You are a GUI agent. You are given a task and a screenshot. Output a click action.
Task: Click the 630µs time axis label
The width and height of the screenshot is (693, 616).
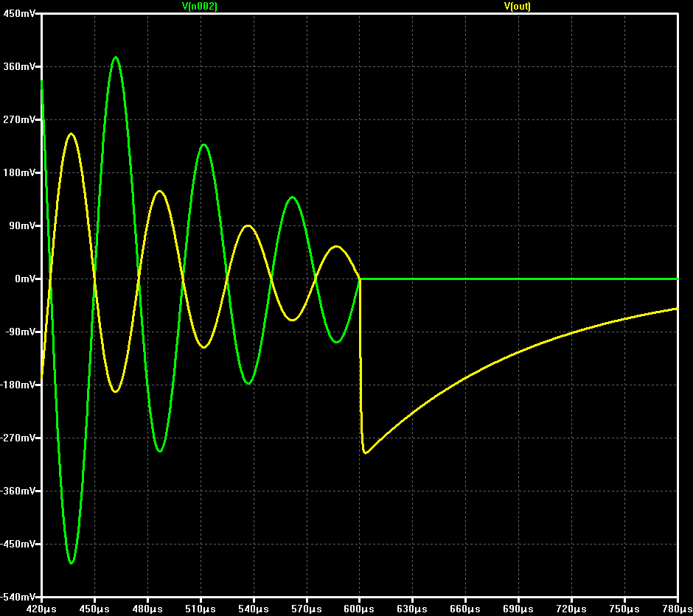pyautogui.click(x=412, y=609)
